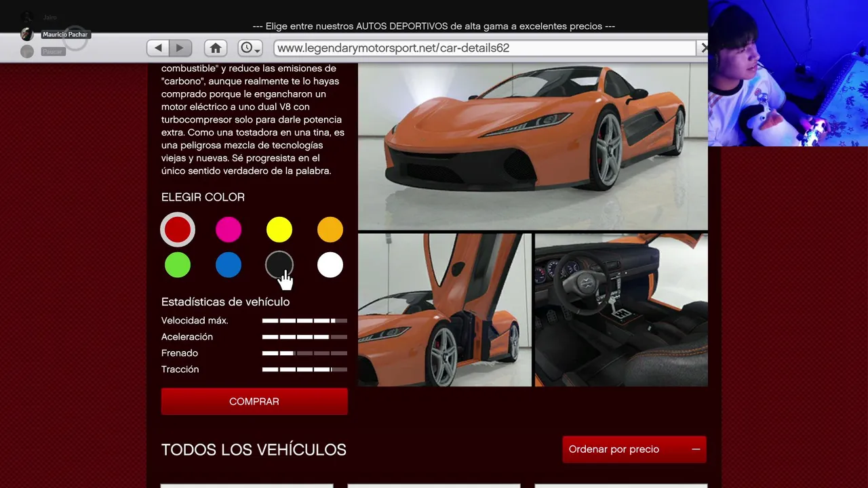868x488 pixels.
Task: Click the Aceleración stat bar
Action: point(304,337)
